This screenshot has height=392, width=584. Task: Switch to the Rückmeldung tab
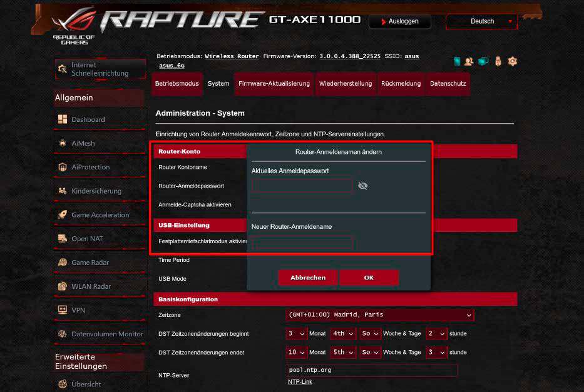(401, 84)
